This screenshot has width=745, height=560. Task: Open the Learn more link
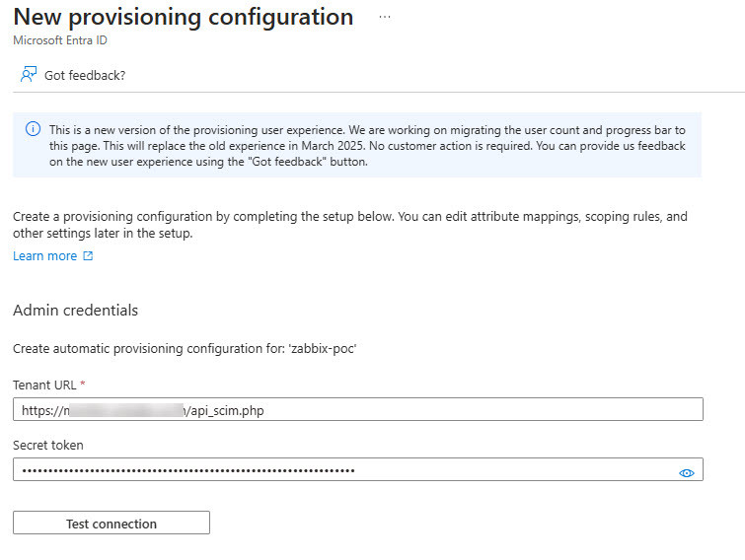click(x=44, y=256)
